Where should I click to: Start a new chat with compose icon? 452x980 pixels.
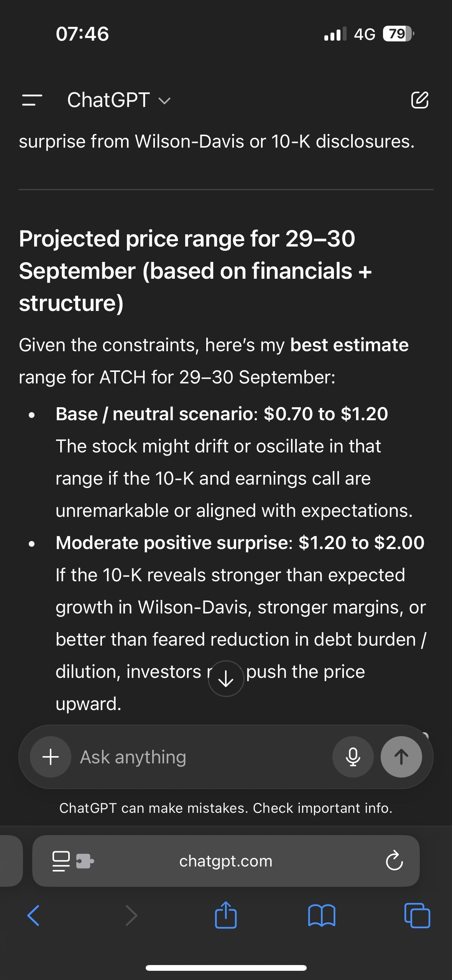point(421,100)
